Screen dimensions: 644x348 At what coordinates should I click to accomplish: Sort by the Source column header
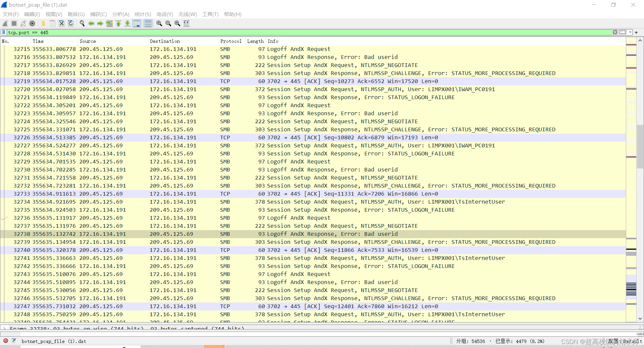(x=113, y=41)
